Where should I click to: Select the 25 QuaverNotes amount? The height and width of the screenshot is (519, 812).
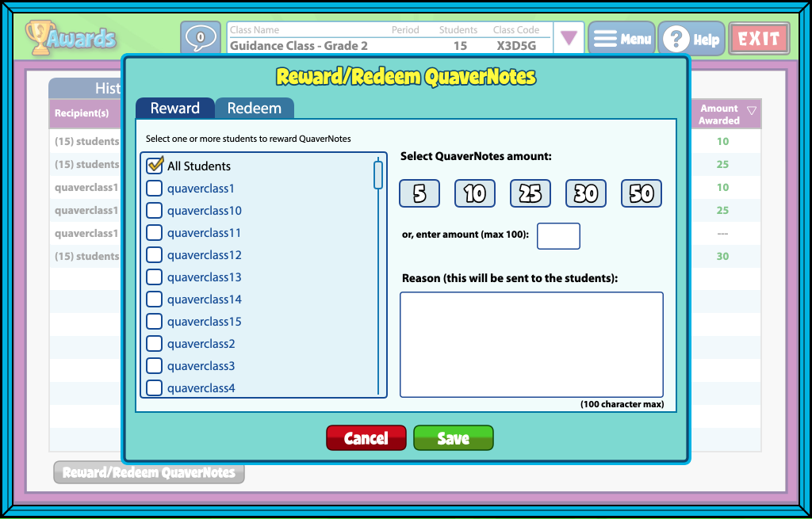(530, 193)
